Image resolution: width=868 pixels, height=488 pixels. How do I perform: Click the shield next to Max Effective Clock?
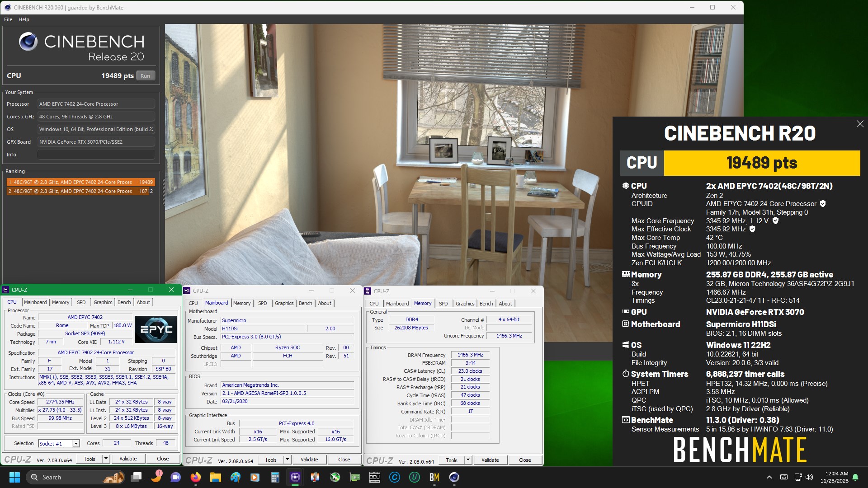[x=752, y=229]
